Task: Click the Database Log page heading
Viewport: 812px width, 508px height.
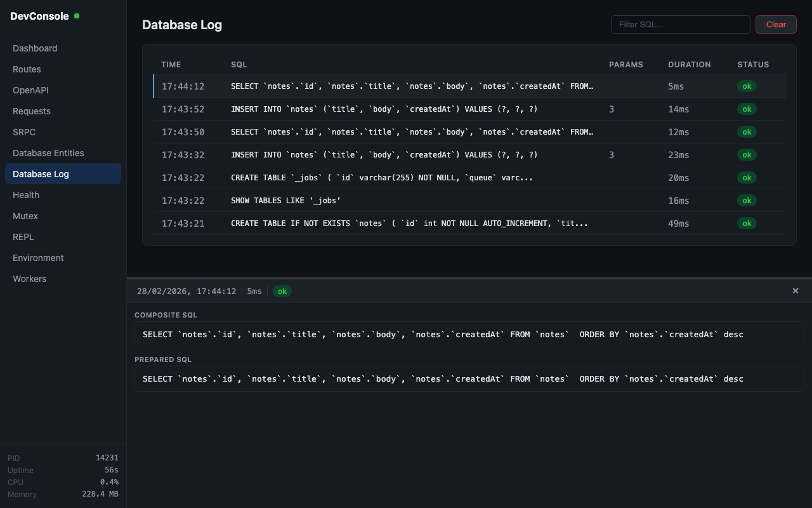Action: pos(182,25)
